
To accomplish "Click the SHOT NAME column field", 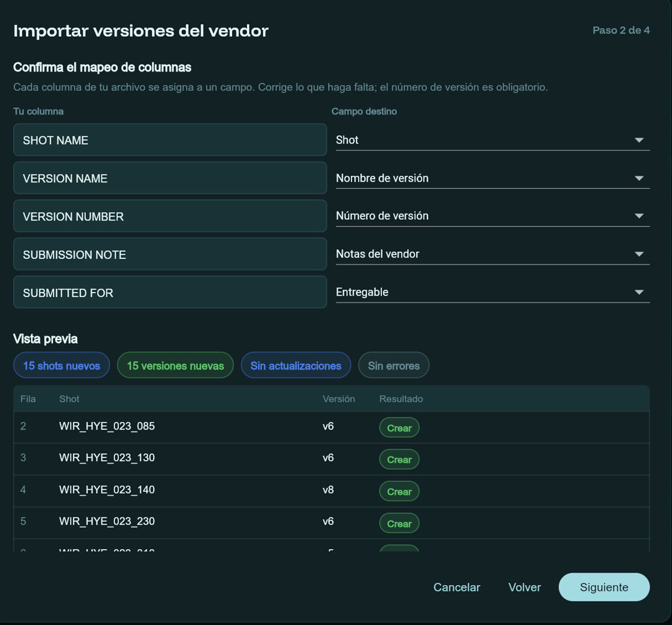I will [x=170, y=139].
